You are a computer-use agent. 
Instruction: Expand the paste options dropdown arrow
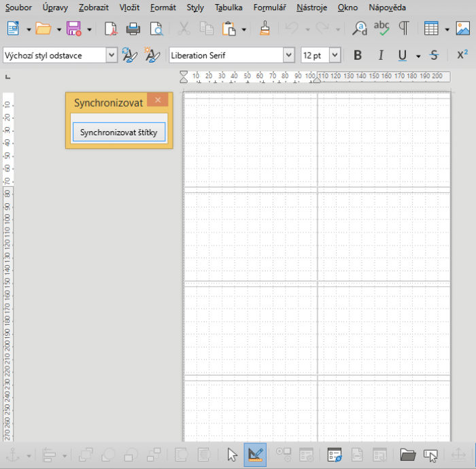[243, 29]
